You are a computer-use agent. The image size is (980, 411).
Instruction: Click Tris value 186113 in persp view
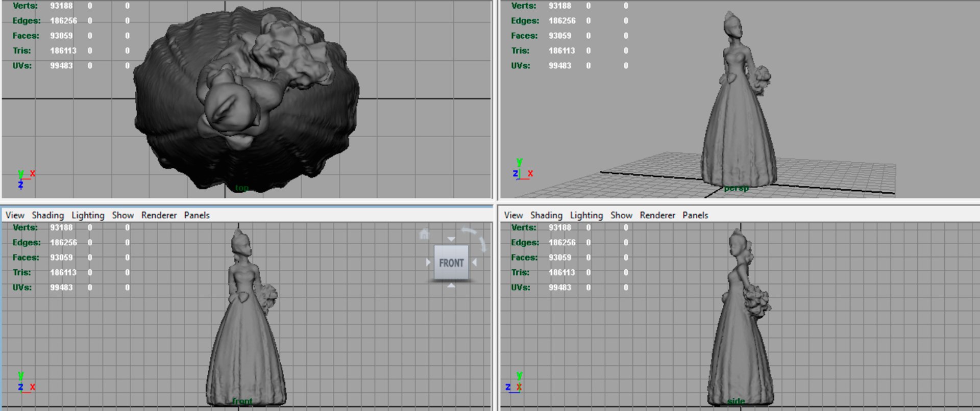(562, 50)
